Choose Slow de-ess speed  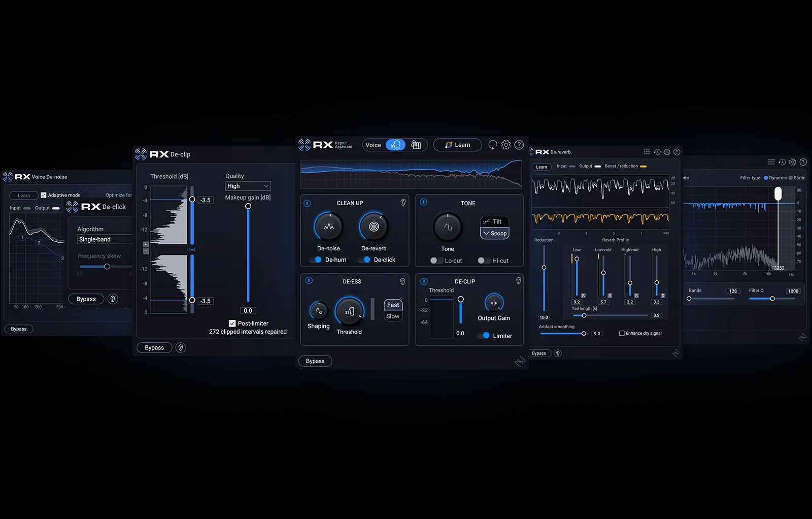tap(393, 316)
